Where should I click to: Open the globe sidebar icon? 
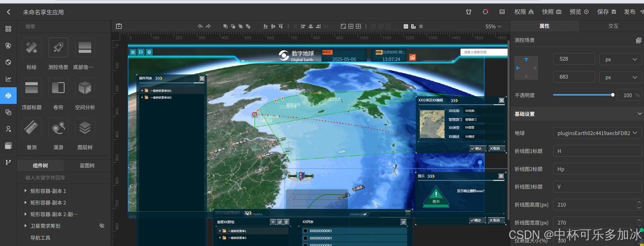8,62
